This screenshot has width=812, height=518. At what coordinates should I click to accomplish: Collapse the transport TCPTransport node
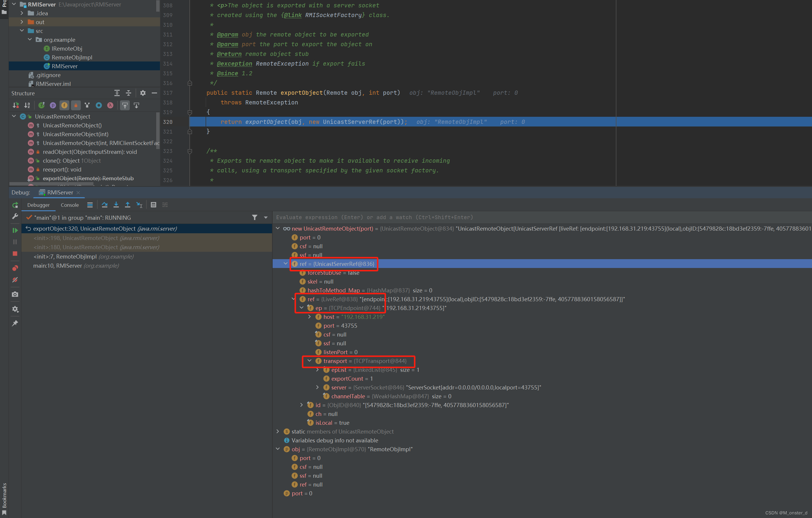[309, 361]
